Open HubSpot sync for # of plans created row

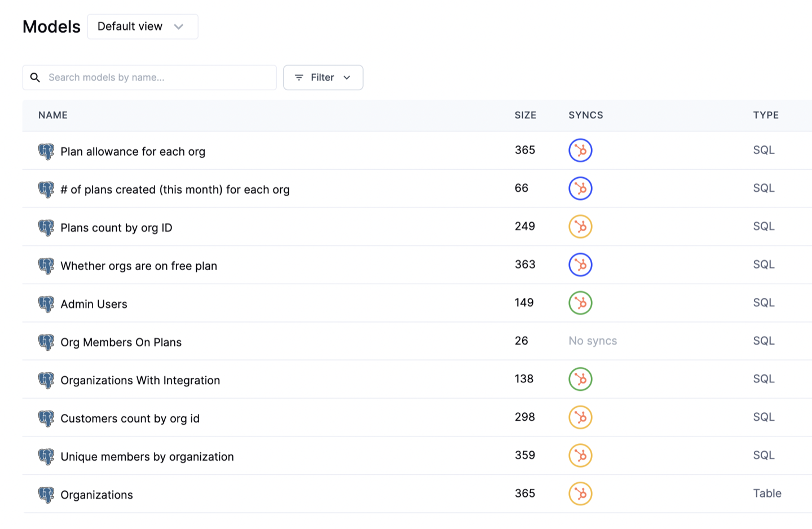(580, 188)
